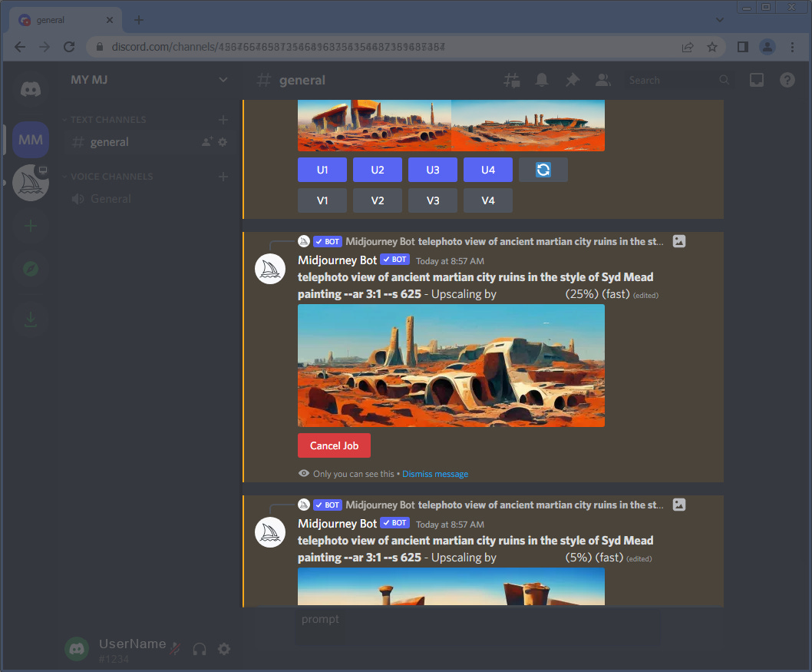Open help question mark icon
The height and width of the screenshot is (672, 812).
(x=787, y=81)
